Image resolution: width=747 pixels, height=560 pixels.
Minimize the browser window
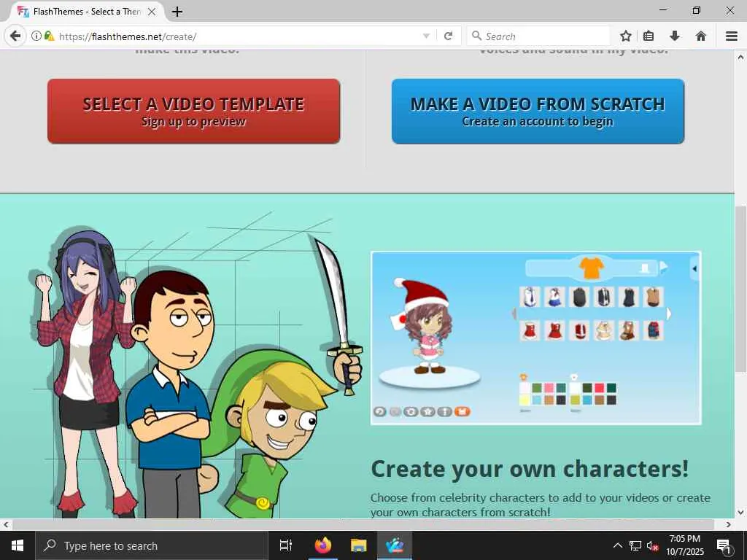click(x=663, y=10)
